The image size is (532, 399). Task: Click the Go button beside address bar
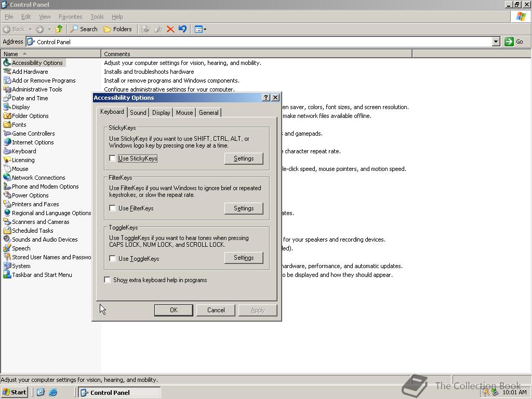pyautogui.click(x=514, y=42)
